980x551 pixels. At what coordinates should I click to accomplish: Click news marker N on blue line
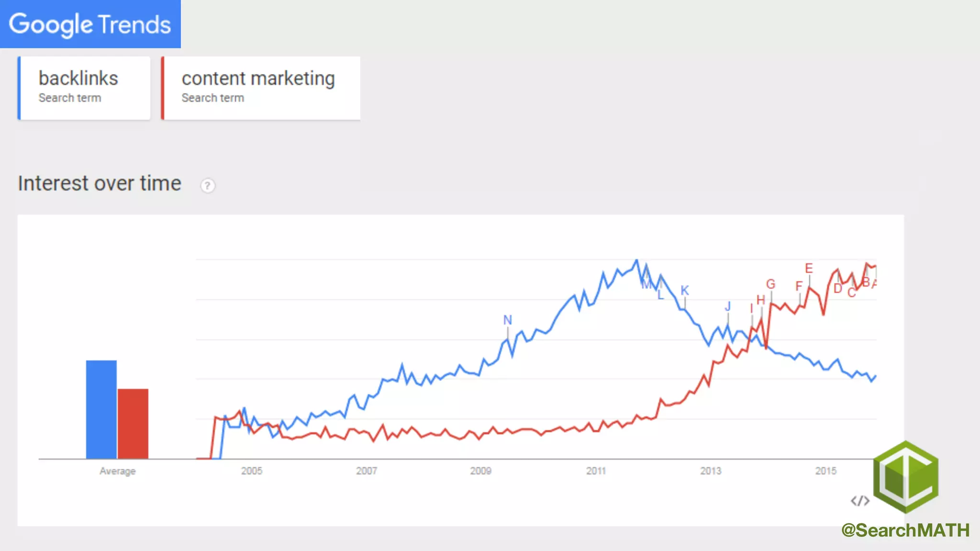click(508, 320)
